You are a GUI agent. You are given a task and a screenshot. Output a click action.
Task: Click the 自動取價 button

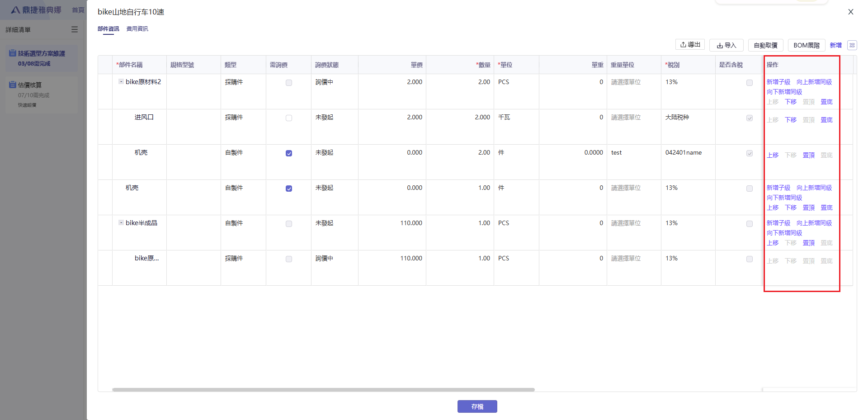pos(766,45)
